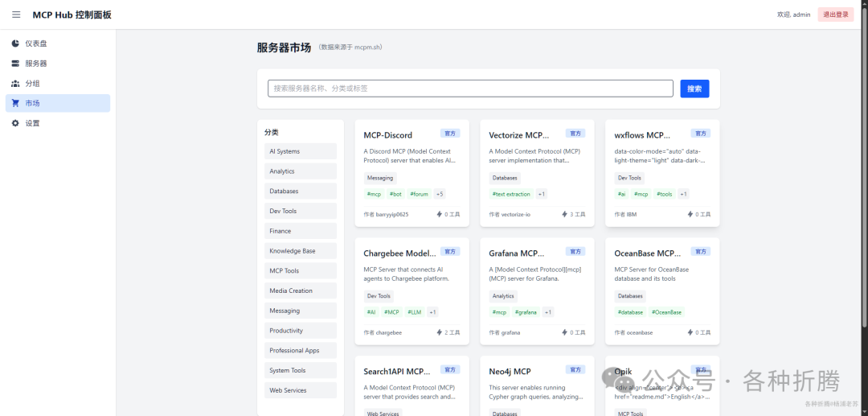The image size is (868, 416).
Task: Focus the server search input field
Action: [470, 89]
